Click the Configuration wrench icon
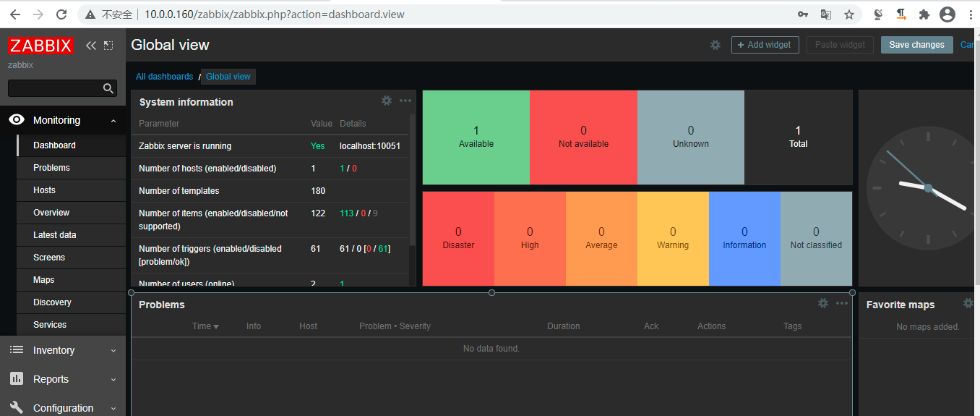This screenshot has height=416, width=980. pos(17,407)
